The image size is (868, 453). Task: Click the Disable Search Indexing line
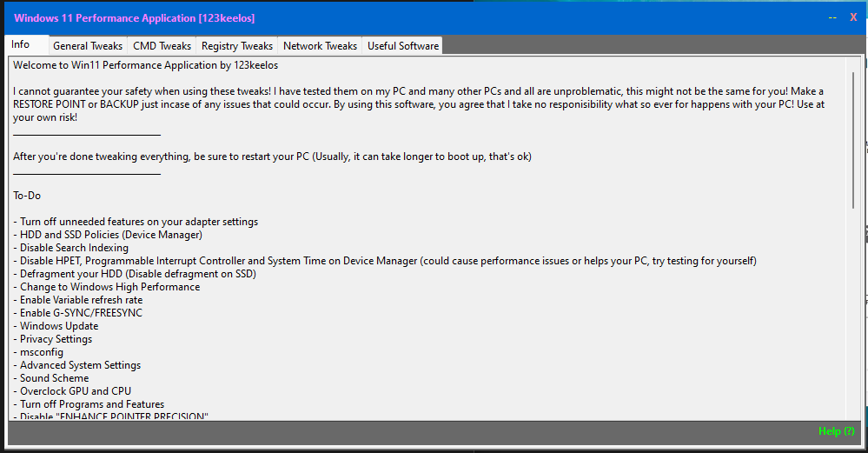pyautogui.click(x=71, y=248)
